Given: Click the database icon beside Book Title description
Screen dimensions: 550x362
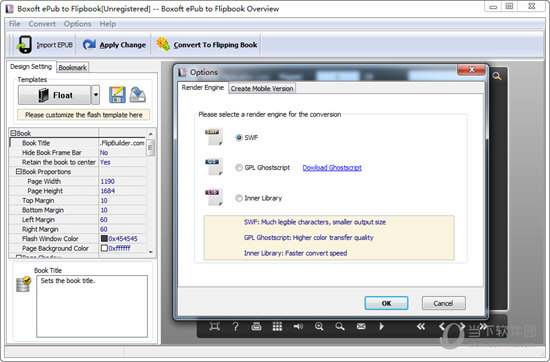Looking at the screenshot, I should 24,284.
